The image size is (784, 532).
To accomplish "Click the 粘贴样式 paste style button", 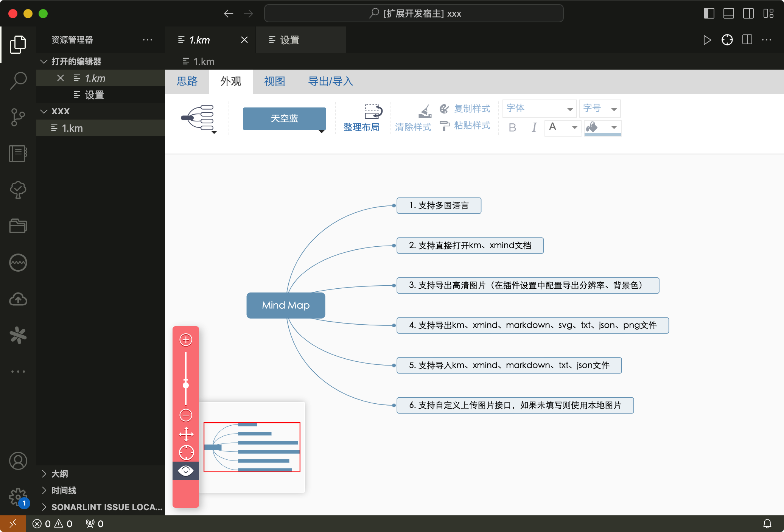I will click(465, 126).
